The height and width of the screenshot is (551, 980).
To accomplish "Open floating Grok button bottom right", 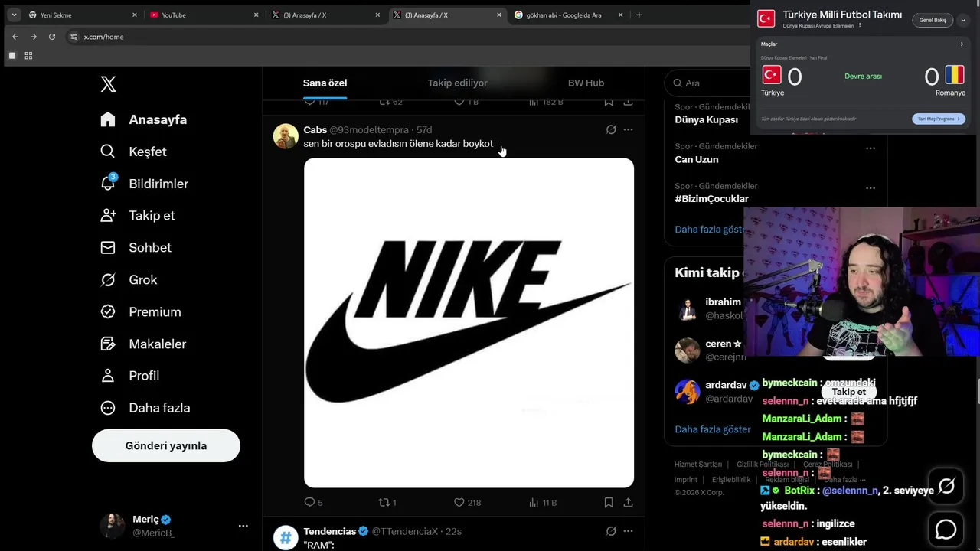I will tap(946, 487).
